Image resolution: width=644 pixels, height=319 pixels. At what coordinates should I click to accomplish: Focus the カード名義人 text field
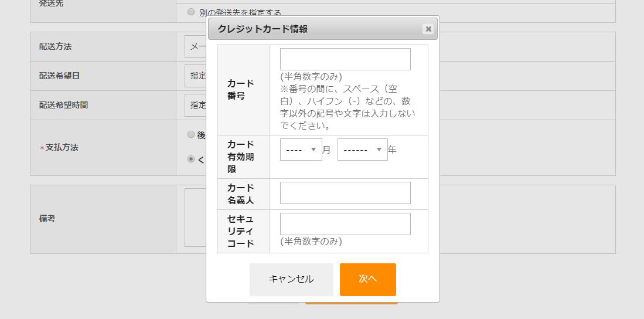tap(345, 193)
